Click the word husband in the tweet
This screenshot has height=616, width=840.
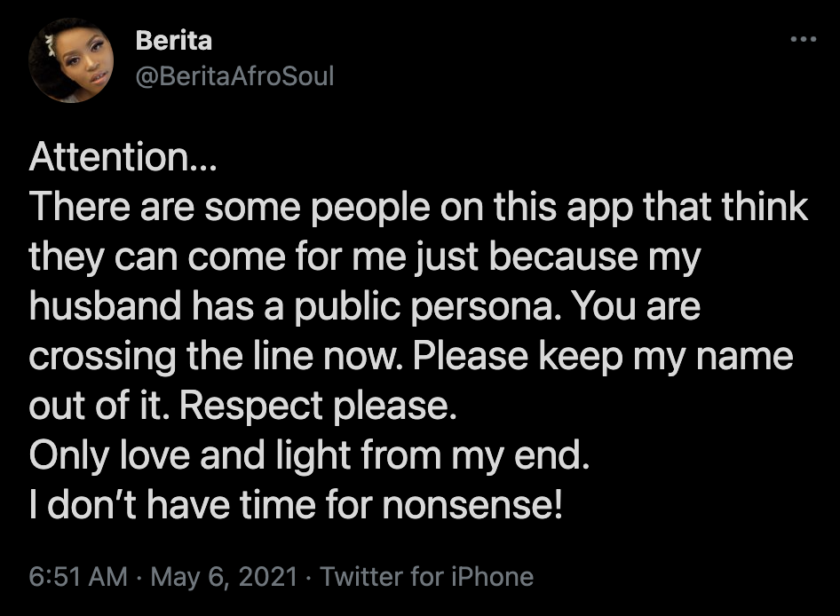[105, 306]
